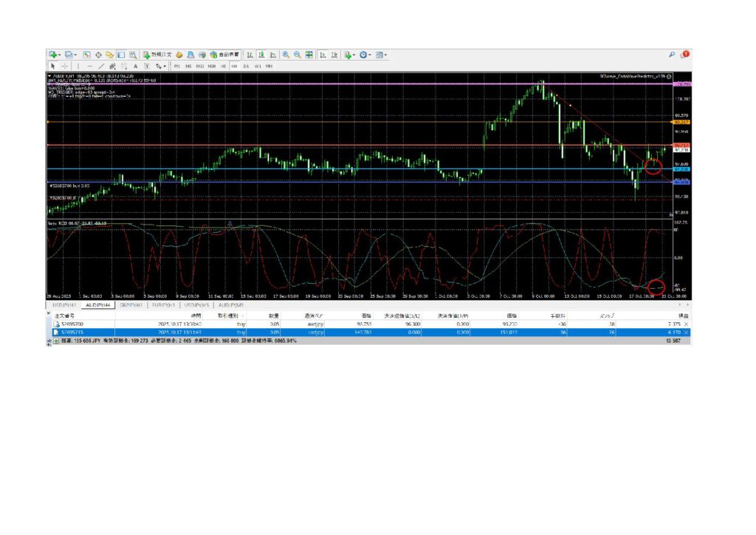The image size is (756, 535).
Task: Open the notification bubble with red badge
Action: (684, 55)
